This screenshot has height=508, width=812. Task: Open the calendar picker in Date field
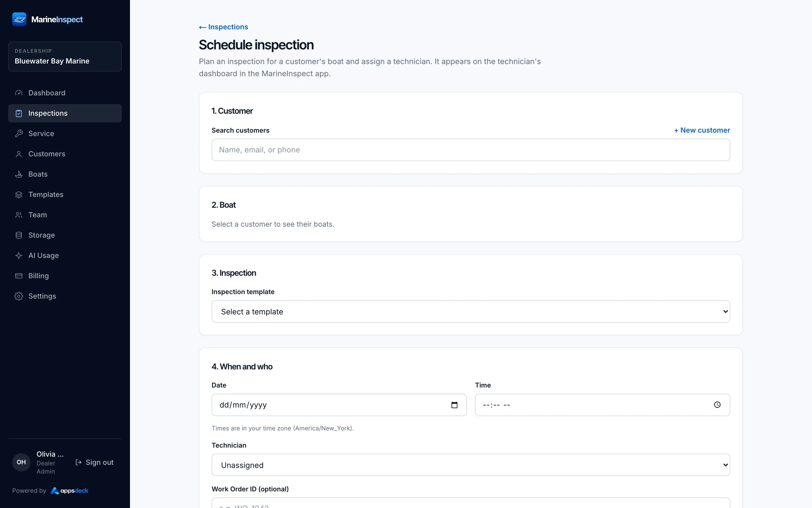(x=454, y=405)
